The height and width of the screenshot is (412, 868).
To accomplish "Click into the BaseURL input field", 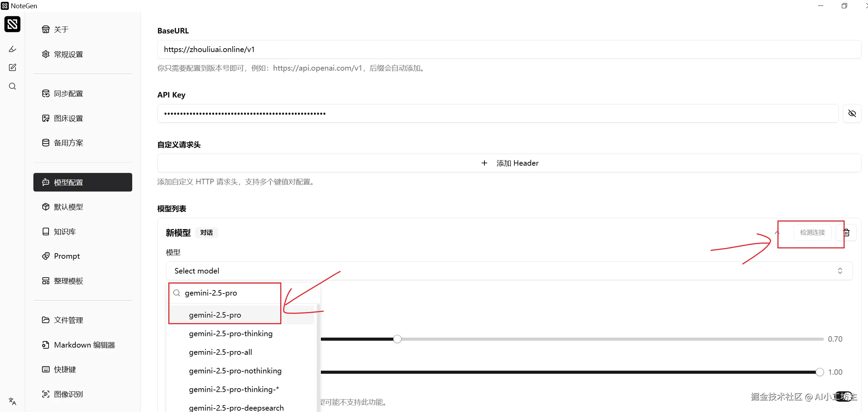I will pyautogui.click(x=509, y=49).
